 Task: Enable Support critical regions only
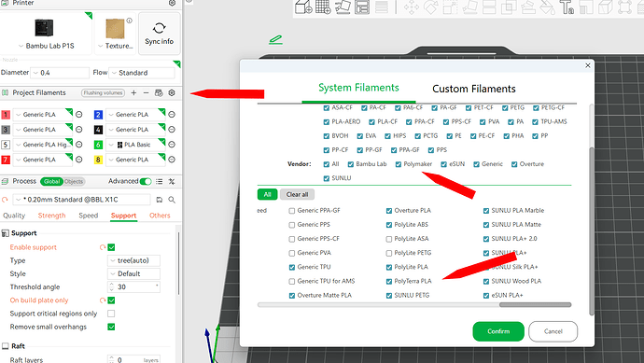coord(111,314)
